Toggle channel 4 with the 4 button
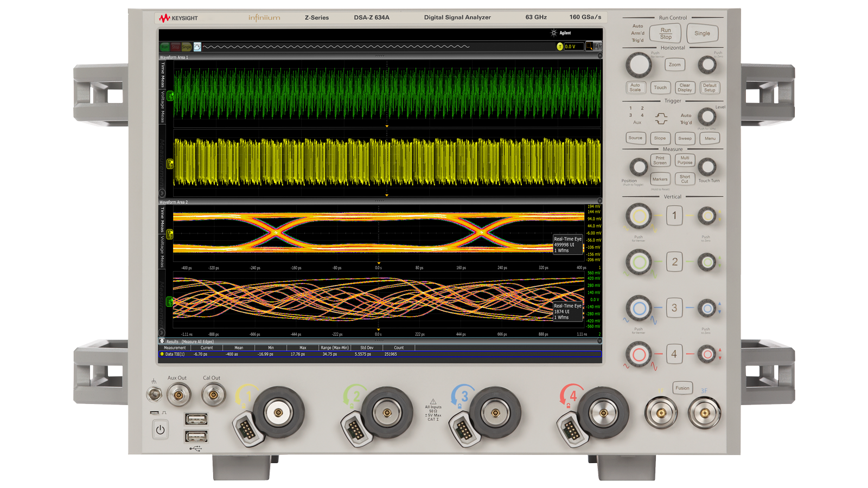The image size is (868, 488). 674,354
